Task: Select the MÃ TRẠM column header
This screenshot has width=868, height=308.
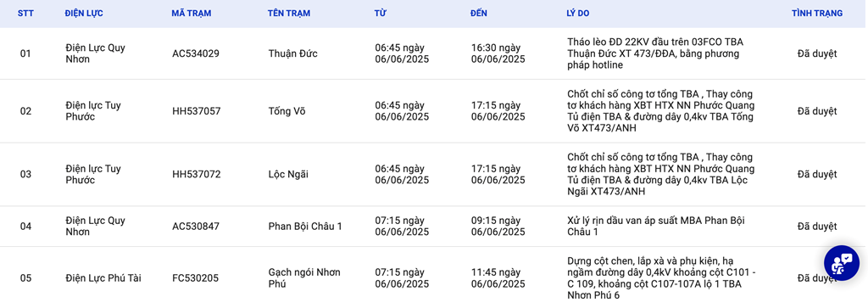Action: 191,14
